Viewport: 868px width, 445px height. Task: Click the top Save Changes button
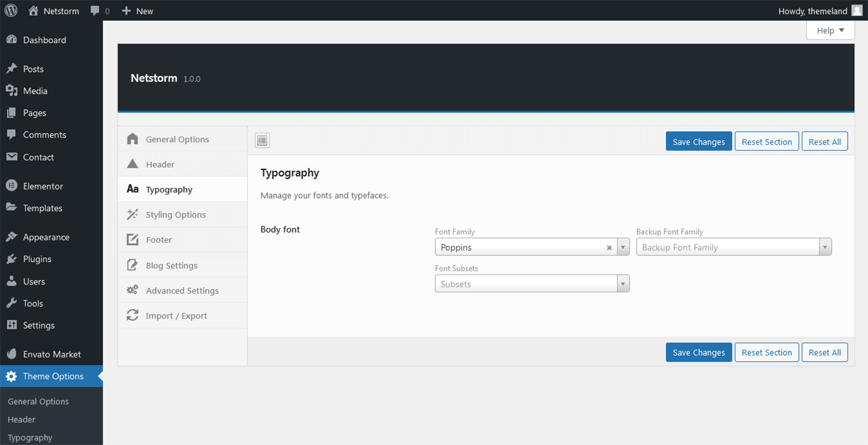(698, 142)
